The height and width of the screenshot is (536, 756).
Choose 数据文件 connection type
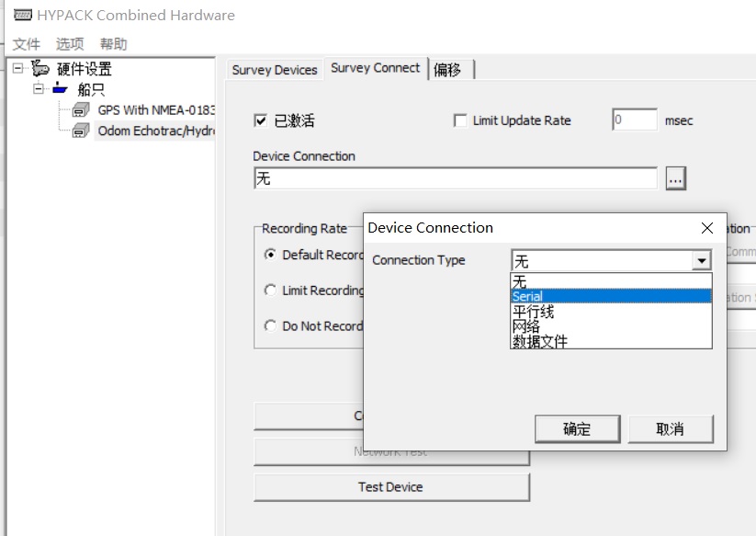[x=611, y=341]
